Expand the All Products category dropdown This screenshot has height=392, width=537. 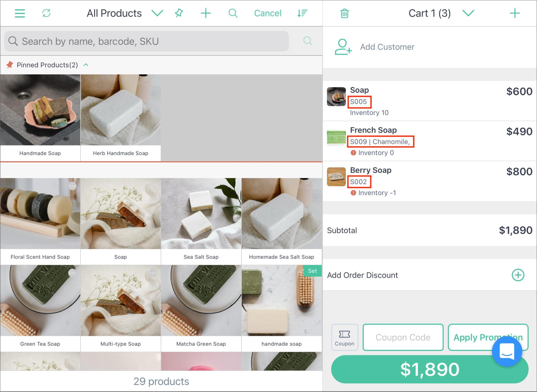pos(157,13)
